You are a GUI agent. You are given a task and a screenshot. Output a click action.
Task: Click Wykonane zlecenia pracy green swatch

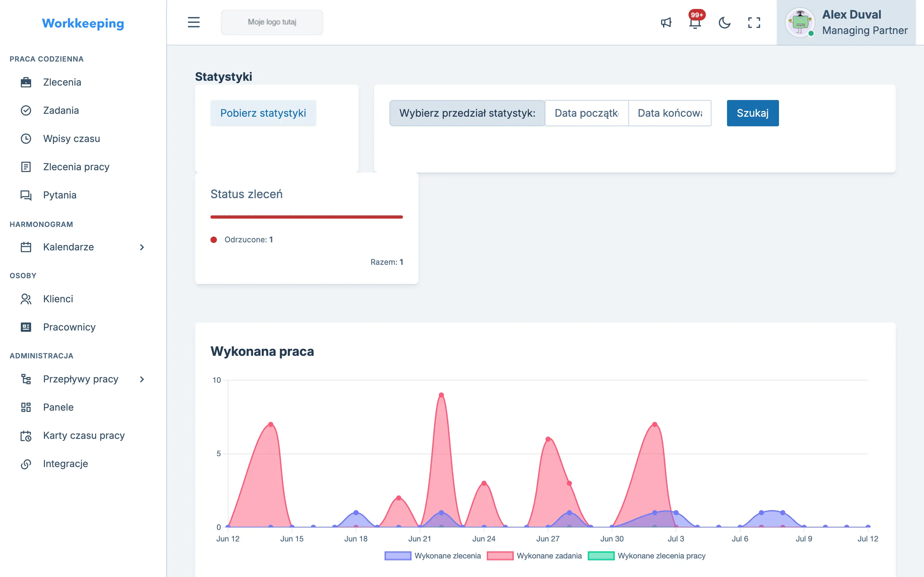[x=601, y=556]
